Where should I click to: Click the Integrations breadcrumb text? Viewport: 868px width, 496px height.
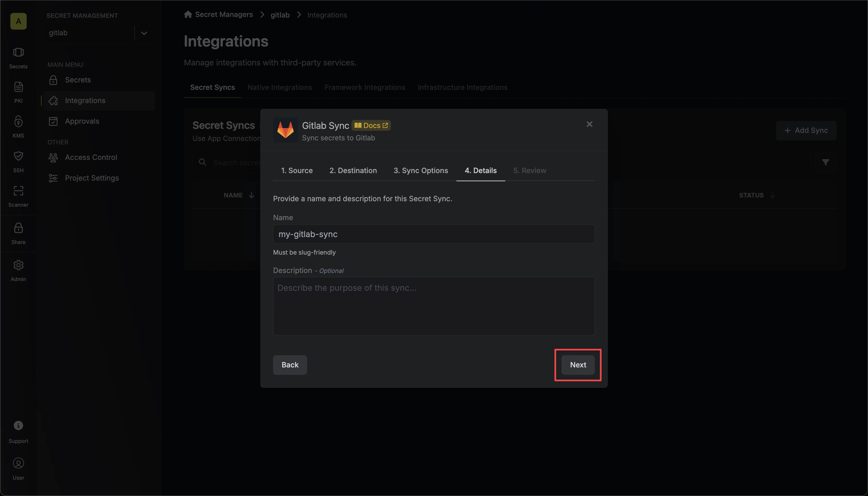(327, 15)
